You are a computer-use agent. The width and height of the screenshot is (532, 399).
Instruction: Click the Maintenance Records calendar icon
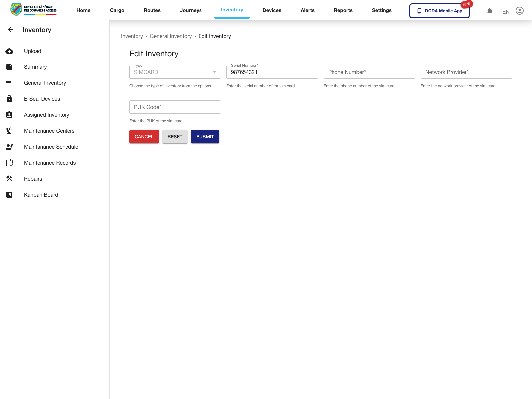pos(9,163)
